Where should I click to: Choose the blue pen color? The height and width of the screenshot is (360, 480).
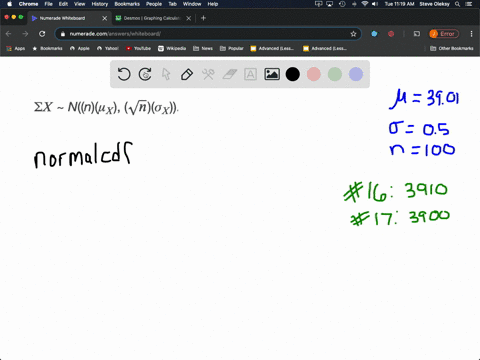pyautogui.click(x=356, y=74)
